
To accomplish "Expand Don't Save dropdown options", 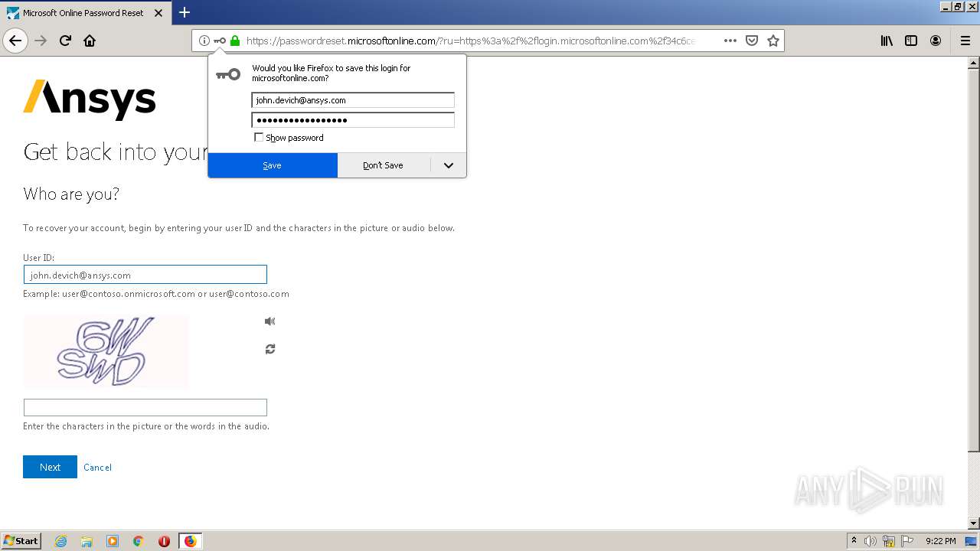I will click(449, 165).
